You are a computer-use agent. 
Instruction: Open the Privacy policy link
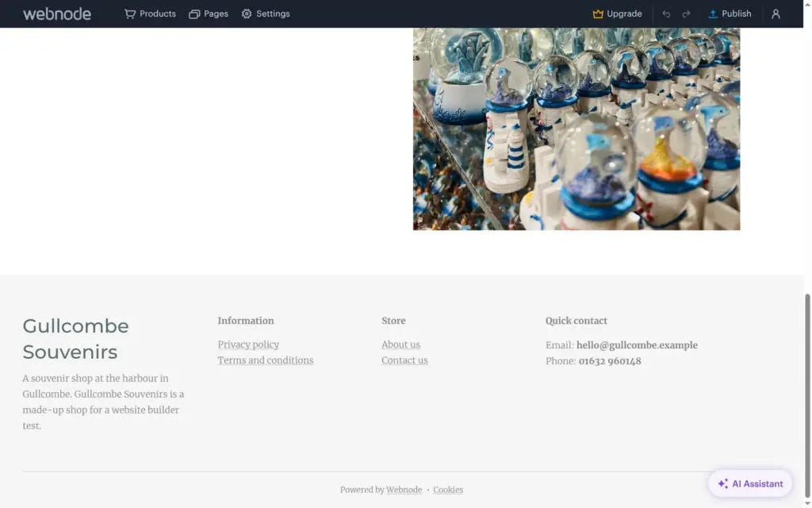click(248, 344)
